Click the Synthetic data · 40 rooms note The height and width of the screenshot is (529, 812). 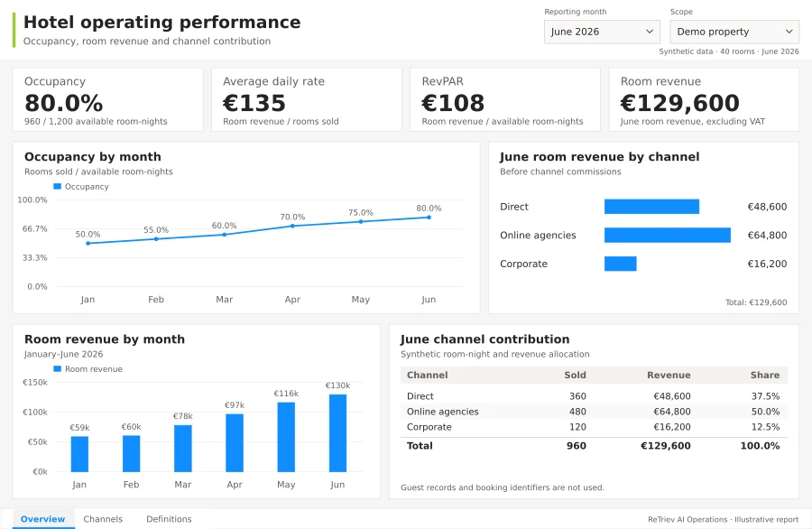729,51
